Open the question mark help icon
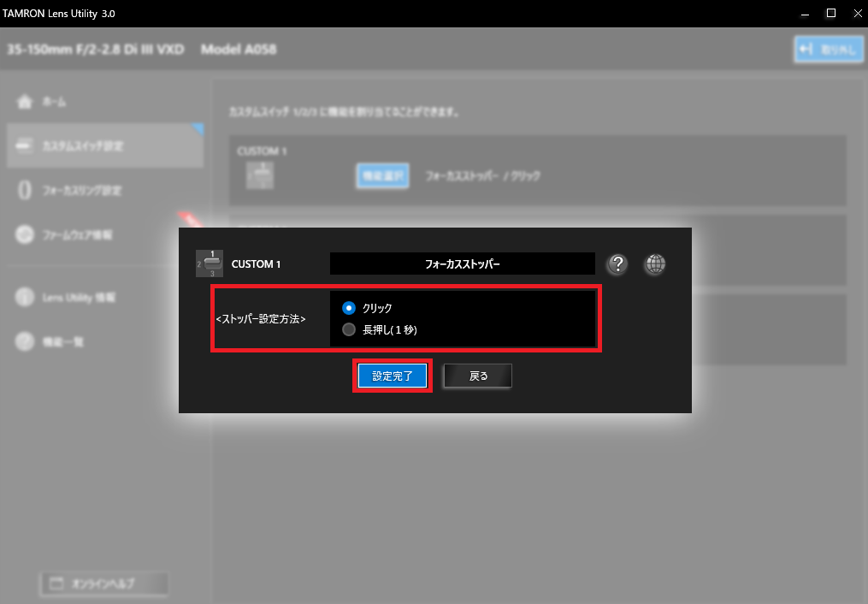This screenshot has height=604, width=868. point(617,264)
